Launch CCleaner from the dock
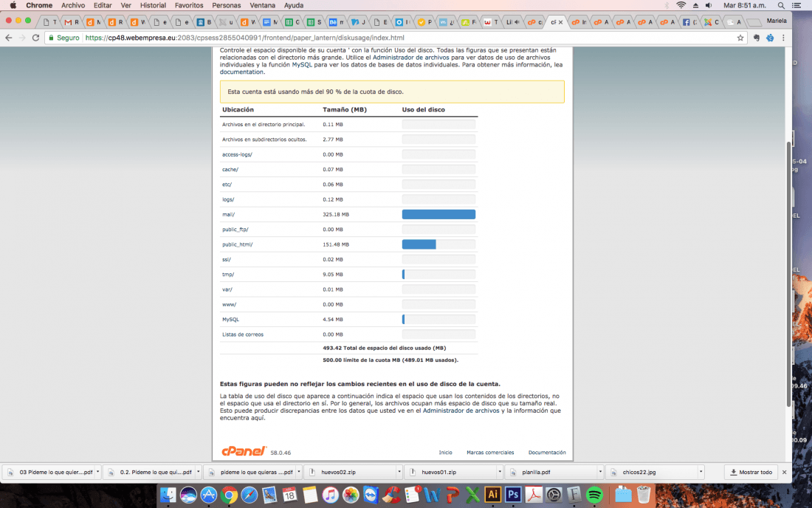The width and height of the screenshot is (812, 508). 391,495
